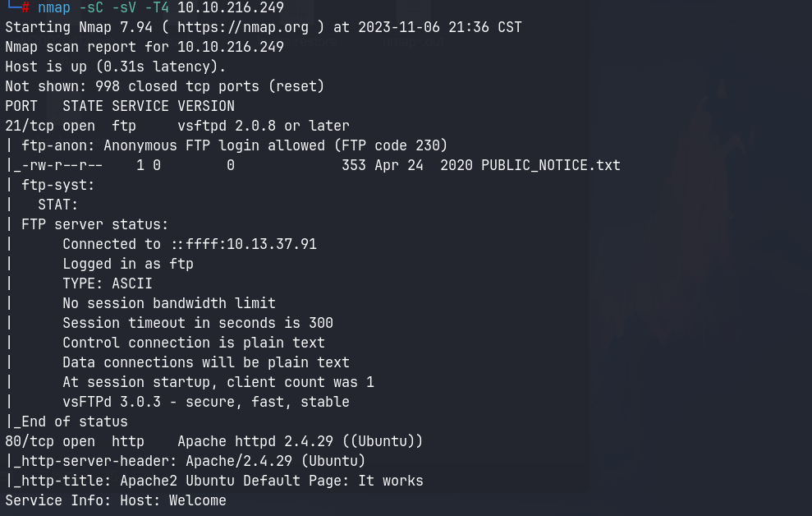Click the "TYPE: ASCII" line

[x=107, y=283]
